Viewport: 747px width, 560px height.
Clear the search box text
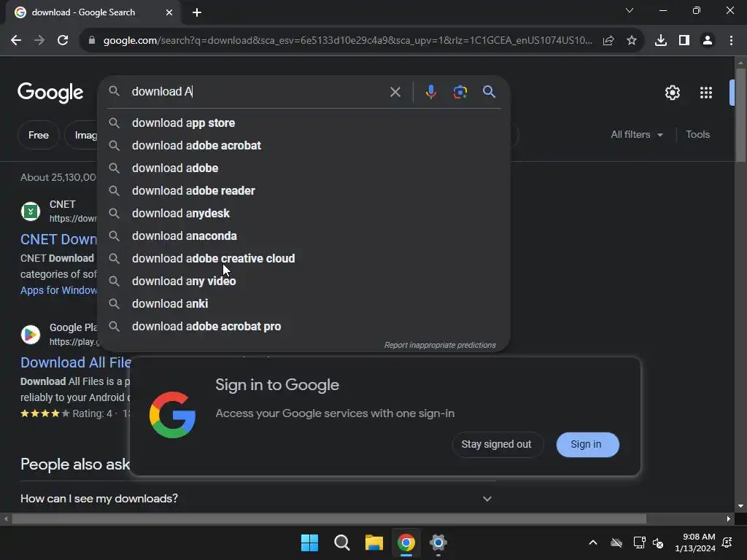click(x=395, y=92)
